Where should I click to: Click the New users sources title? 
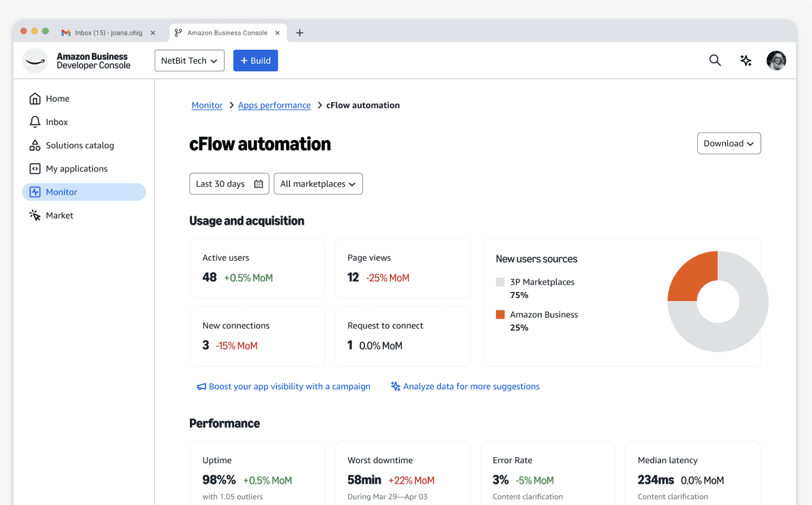pyautogui.click(x=536, y=259)
